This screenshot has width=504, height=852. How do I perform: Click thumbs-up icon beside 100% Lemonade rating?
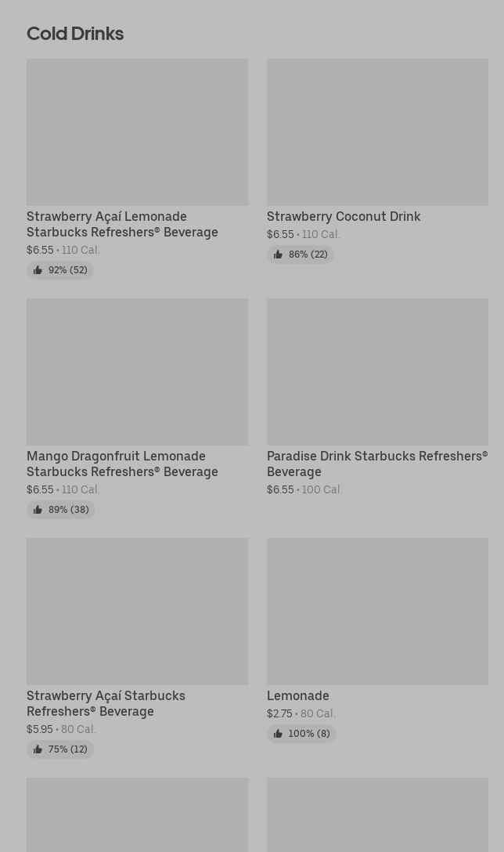(x=278, y=734)
